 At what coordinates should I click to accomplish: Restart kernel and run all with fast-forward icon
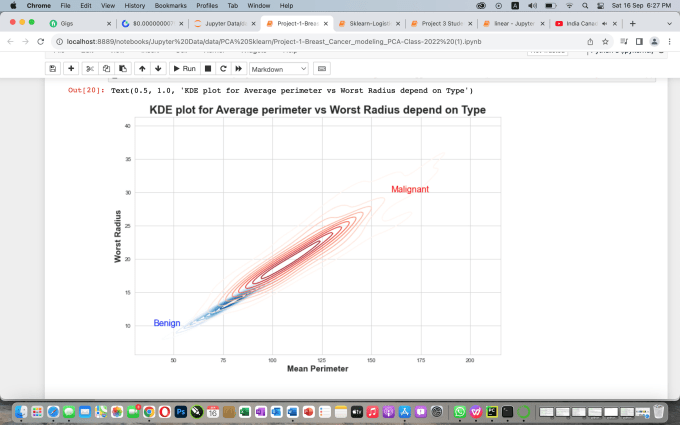238,69
